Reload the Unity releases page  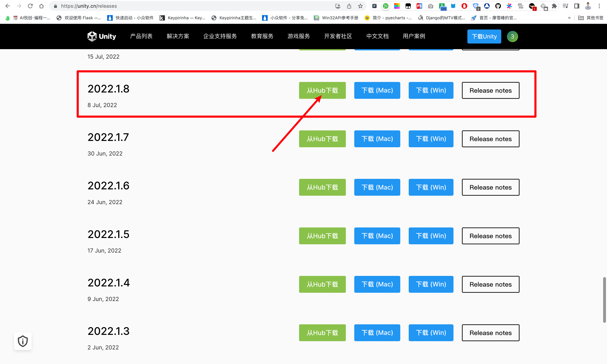coord(30,6)
